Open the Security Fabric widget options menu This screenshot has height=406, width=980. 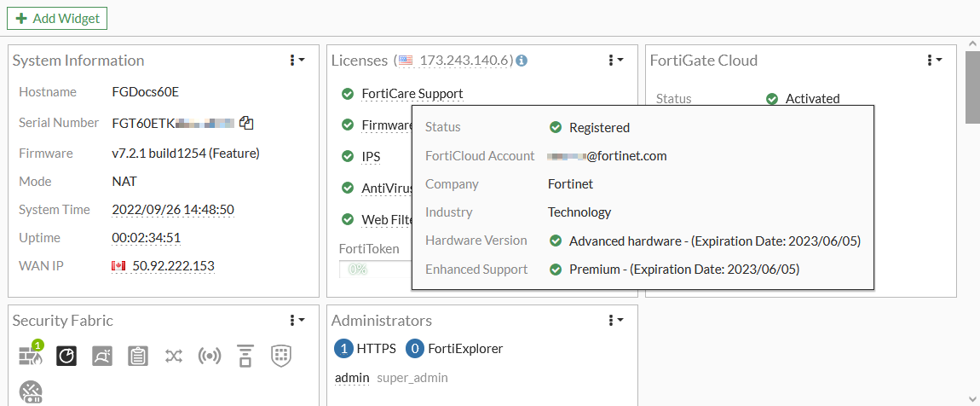(x=297, y=320)
